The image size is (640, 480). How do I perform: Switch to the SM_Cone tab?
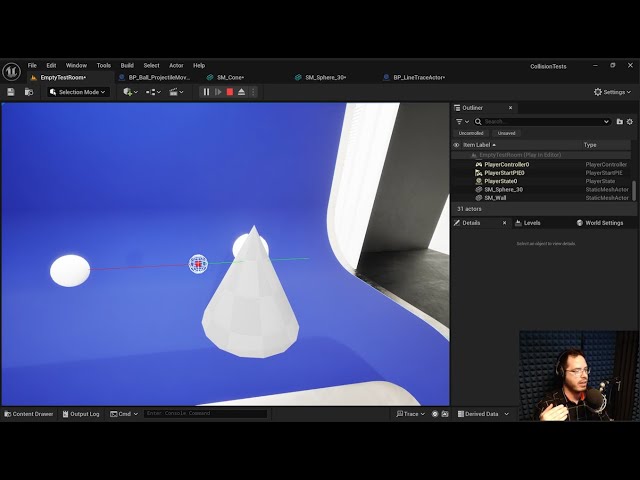click(x=231, y=78)
